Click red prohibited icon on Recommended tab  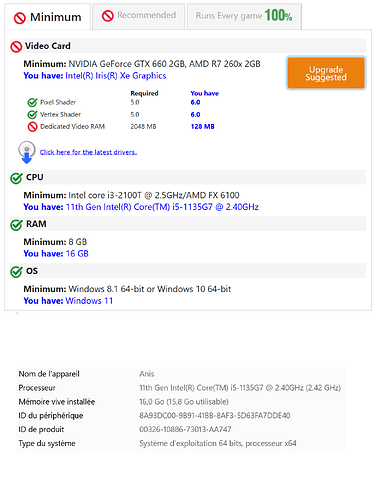107,16
